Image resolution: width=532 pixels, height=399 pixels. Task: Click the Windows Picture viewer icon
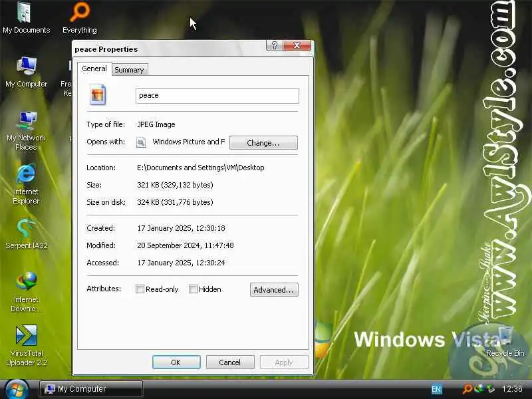pyautogui.click(x=141, y=142)
